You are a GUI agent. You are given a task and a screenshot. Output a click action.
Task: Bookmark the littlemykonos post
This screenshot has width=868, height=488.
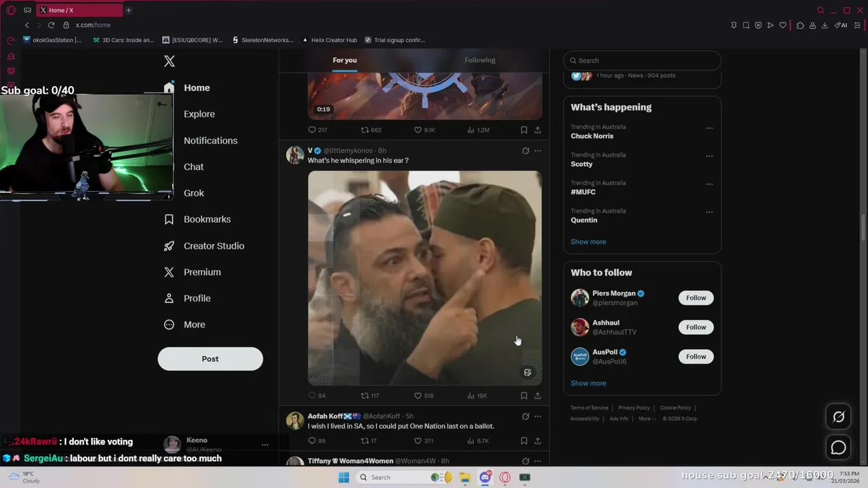point(524,396)
